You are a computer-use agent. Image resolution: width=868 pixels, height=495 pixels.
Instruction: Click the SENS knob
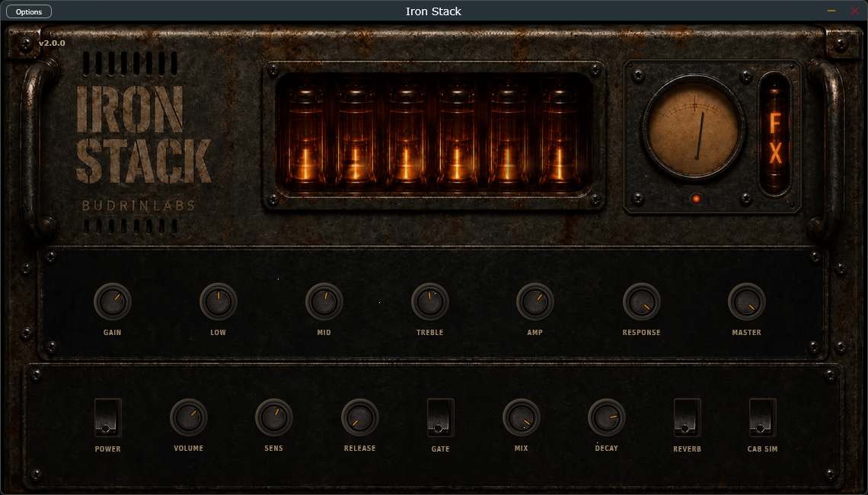click(x=273, y=417)
